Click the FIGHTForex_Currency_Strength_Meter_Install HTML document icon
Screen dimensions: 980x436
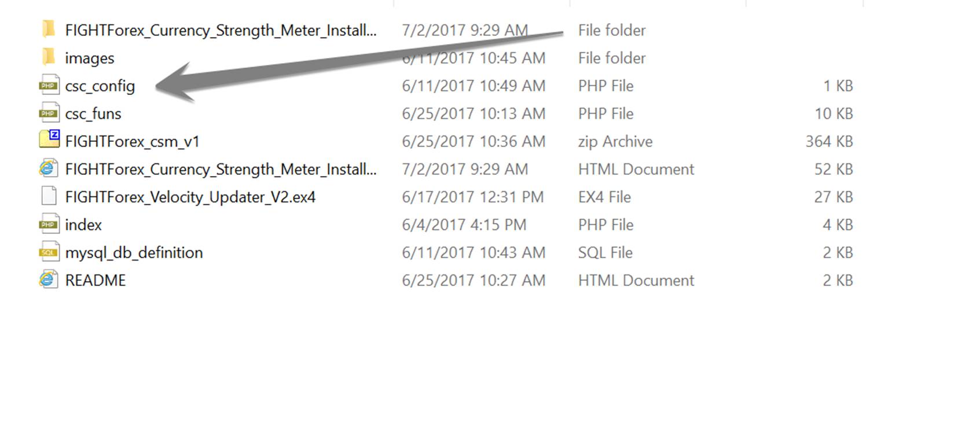point(49,168)
